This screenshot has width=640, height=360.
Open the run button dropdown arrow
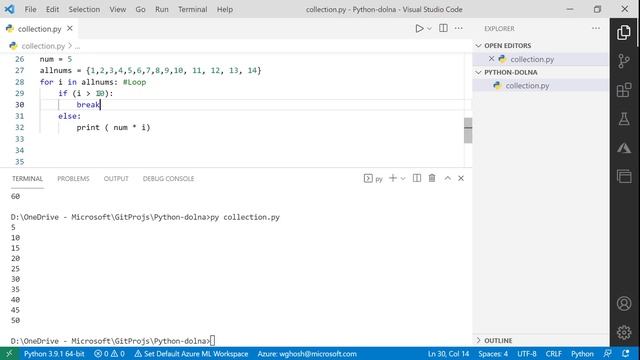coord(429,29)
